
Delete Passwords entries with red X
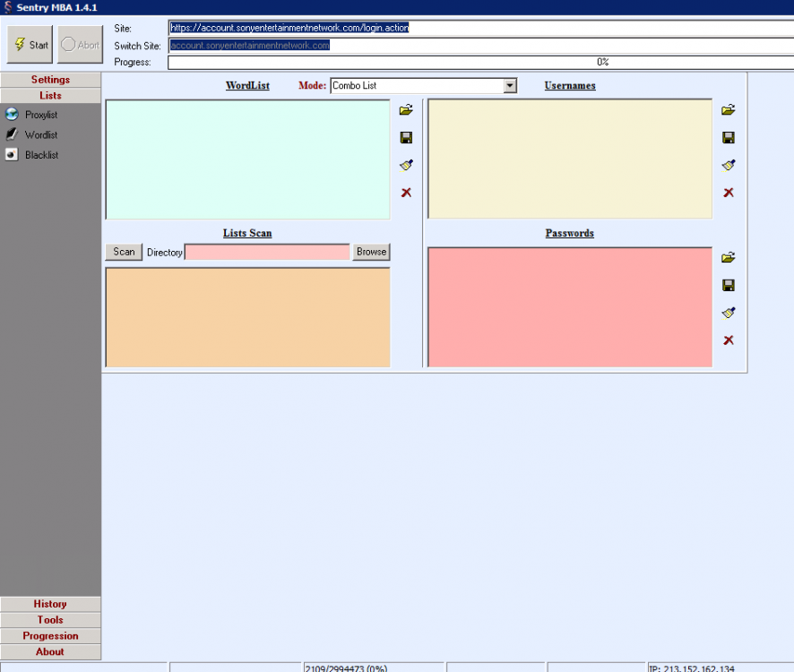coord(729,340)
